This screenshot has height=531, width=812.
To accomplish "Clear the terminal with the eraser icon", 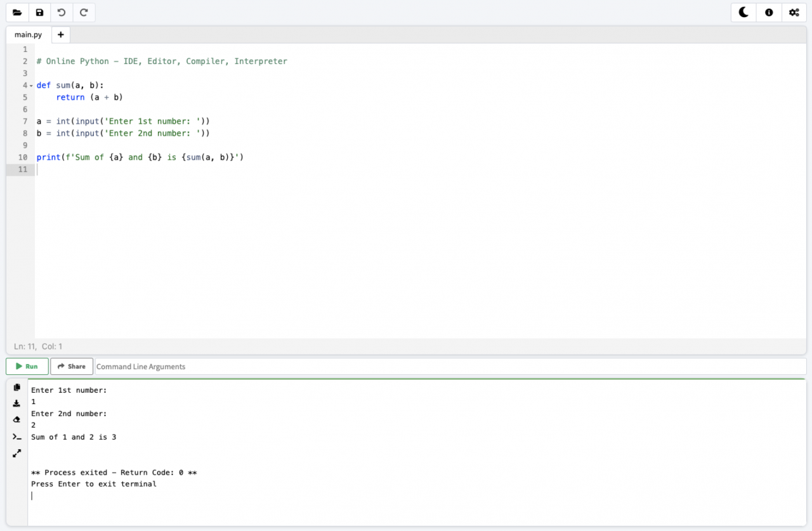I will coord(17,420).
